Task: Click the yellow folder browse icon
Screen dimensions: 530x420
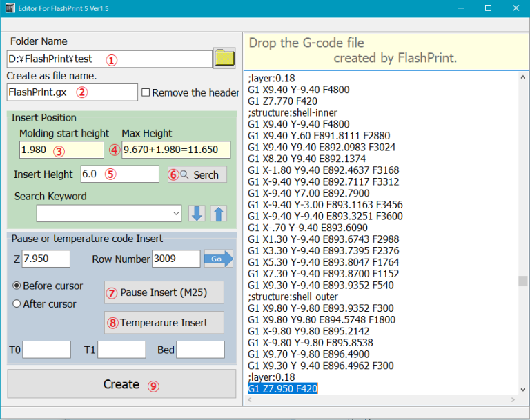Action: pyautogui.click(x=225, y=58)
